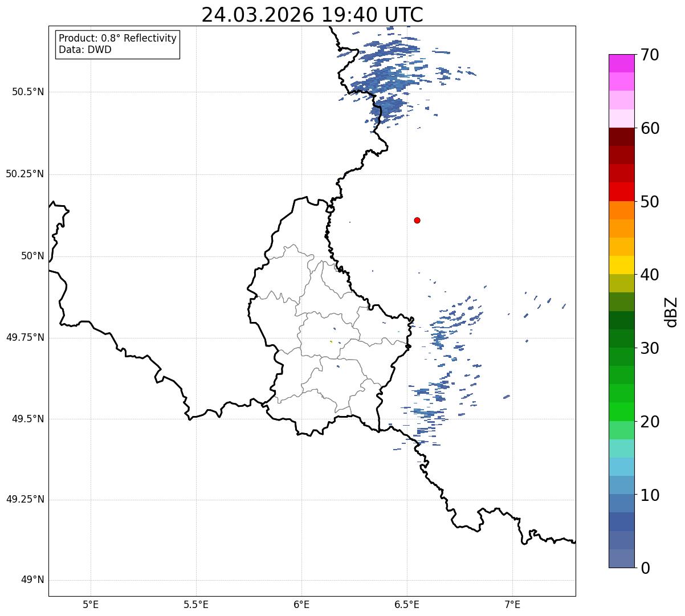Select the yellow swatch just above 40 dBZ

pos(622,265)
